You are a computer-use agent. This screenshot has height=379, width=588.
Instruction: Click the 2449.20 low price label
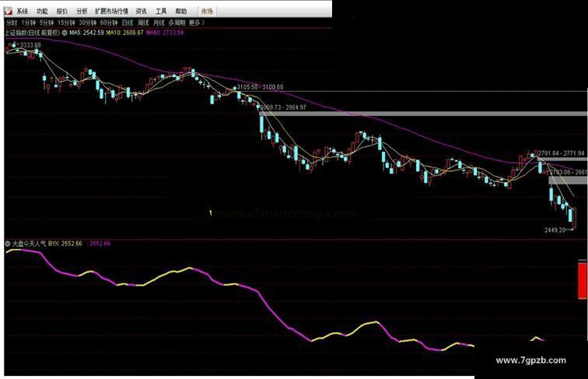pos(555,230)
